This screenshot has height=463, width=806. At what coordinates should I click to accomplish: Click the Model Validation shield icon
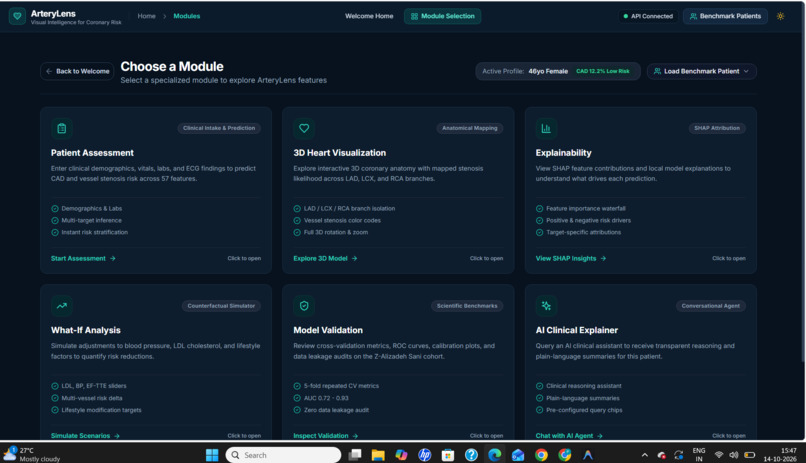pyautogui.click(x=304, y=306)
